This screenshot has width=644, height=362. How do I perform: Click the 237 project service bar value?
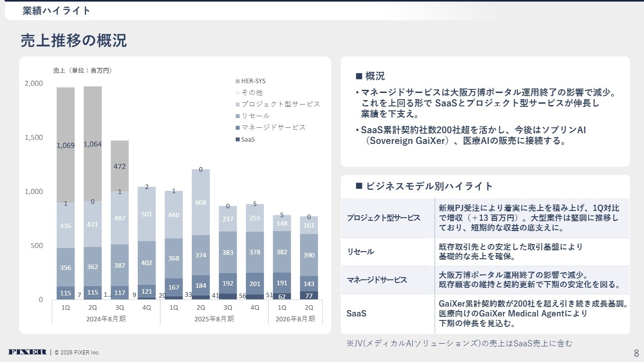228,219
